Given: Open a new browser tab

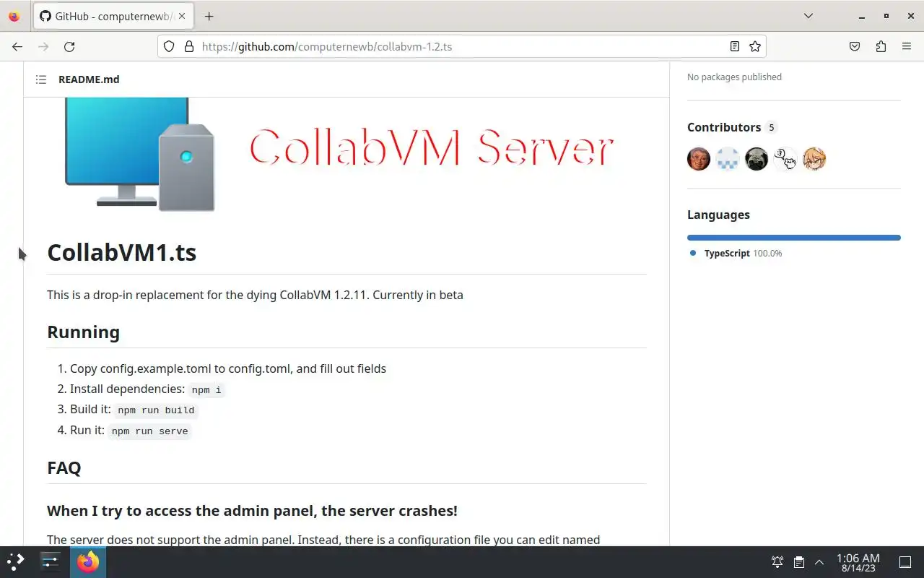Looking at the screenshot, I should [x=209, y=16].
